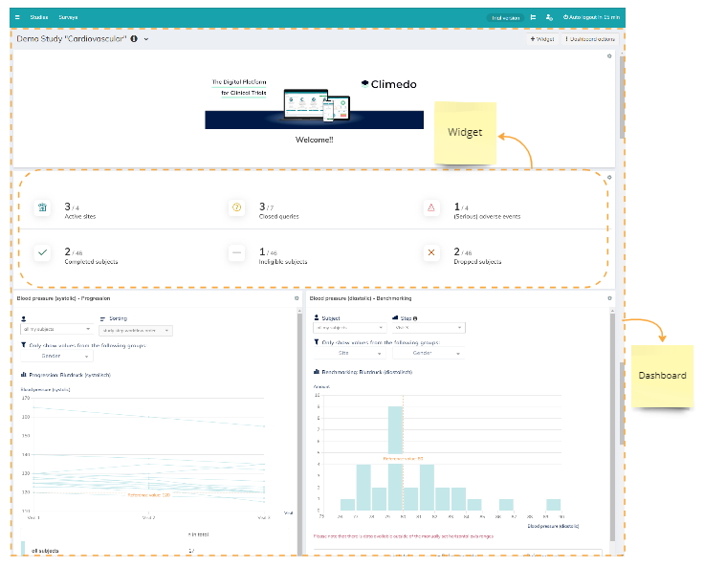This screenshot has height=588, width=704.
Task: Click the adverse events warning triangle icon
Action: [431, 207]
